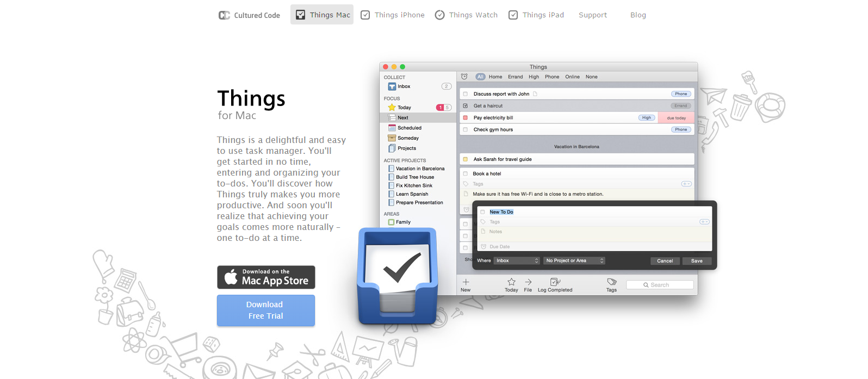Image resolution: width=868 pixels, height=379 pixels.
Task: Open the Vacation in Barcelona project in the sidebar
Action: point(416,169)
